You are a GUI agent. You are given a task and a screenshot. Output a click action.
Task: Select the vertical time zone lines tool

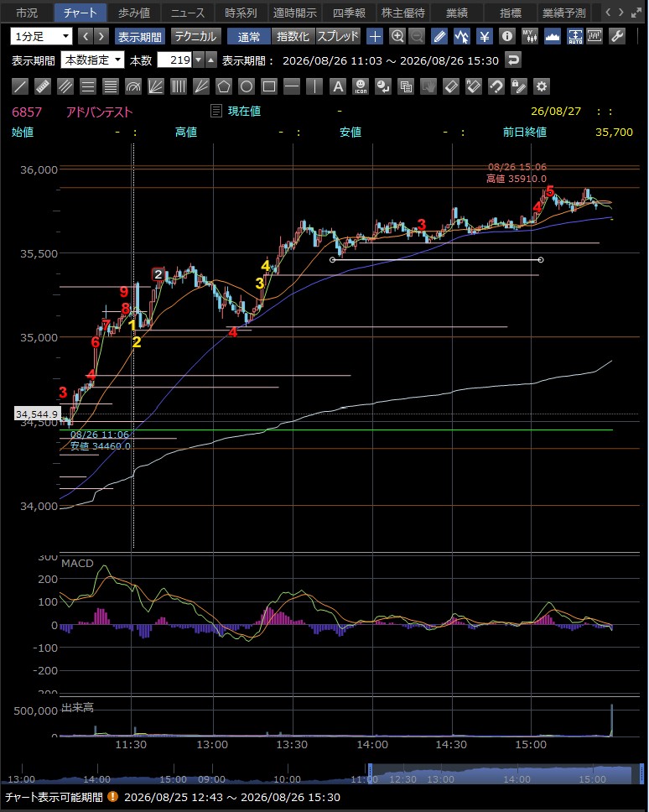pyautogui.click(x=179, y=86)
